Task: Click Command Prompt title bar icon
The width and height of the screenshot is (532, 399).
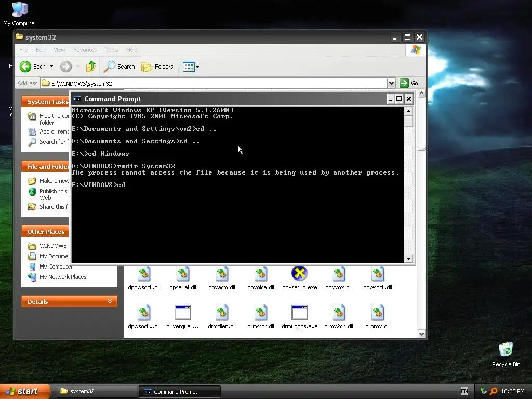Action: pos(77,99)
